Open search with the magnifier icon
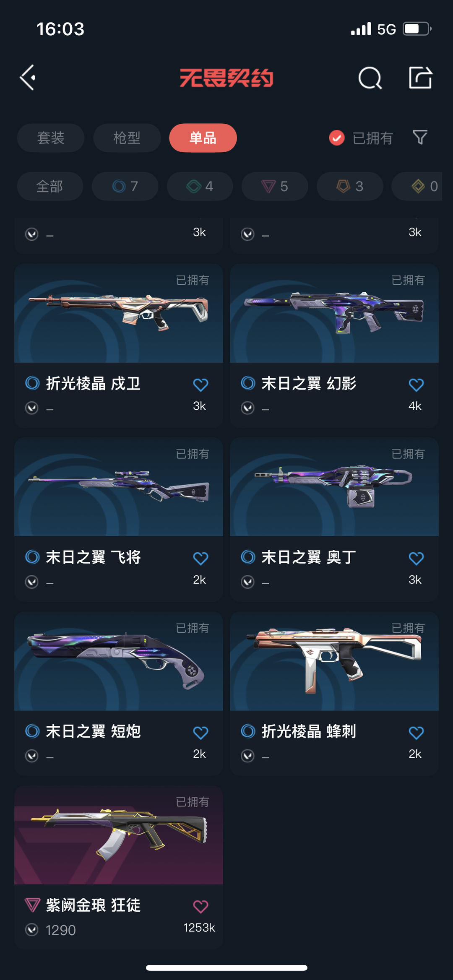 coord(370,78)
